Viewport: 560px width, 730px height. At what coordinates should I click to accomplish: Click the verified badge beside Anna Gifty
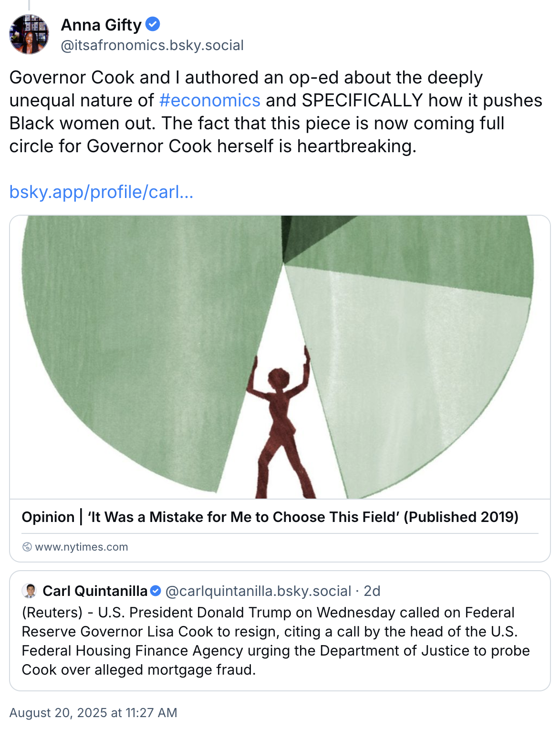[153, 24]
